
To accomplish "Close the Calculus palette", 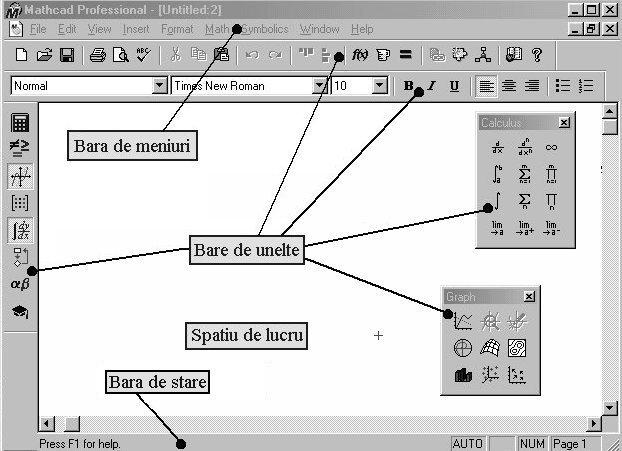I will pyautogui.click(x=564, y=123).
